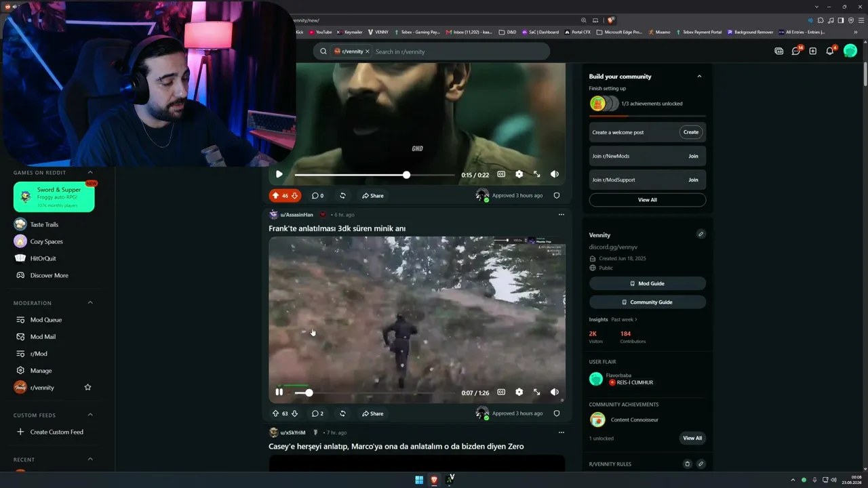This screenshot has height=488, width=868.
Task: Click View All under Build your community
Action: pos(648,200)
